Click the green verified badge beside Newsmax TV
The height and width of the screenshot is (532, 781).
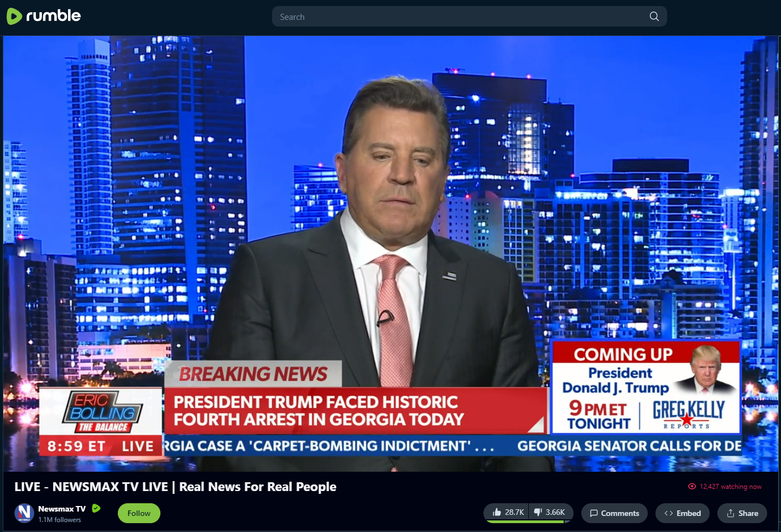pyautogui.click(x=96, y=508)
